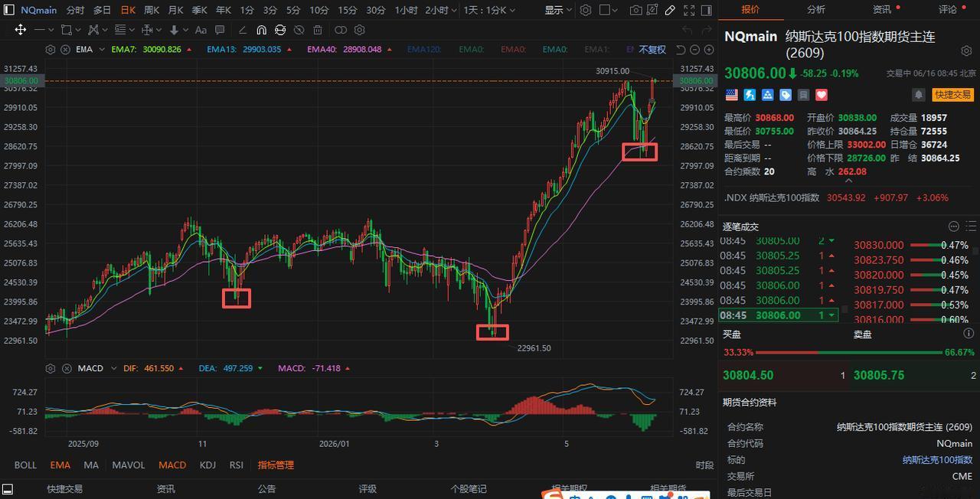
Task: Toggle the KDJ indicator
Action: [207, 465]
